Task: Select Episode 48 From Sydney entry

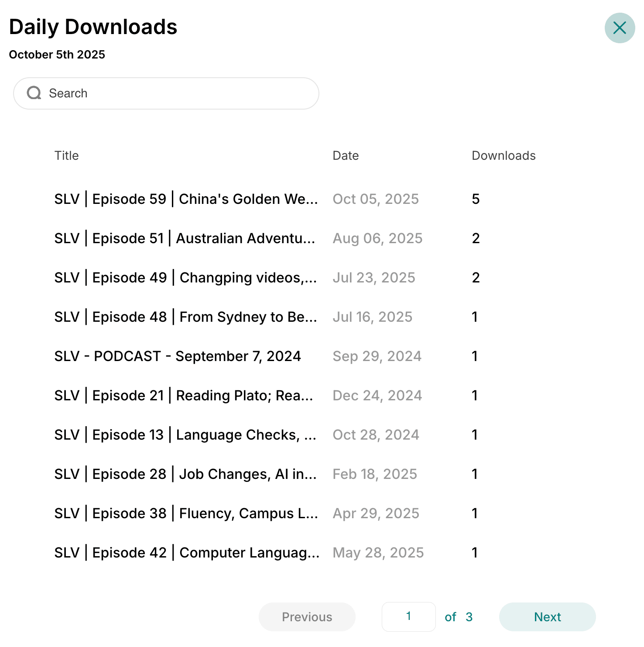Action: [185, 317]
